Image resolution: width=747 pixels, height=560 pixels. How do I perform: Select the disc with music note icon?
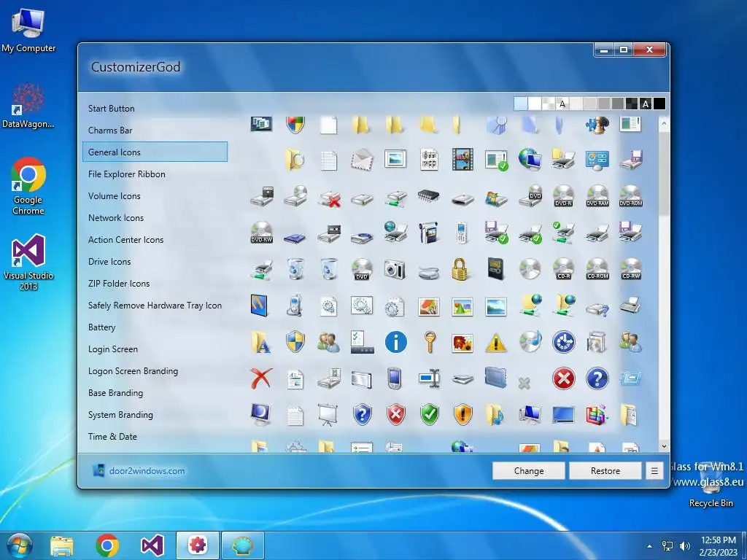tap(530, 342)
